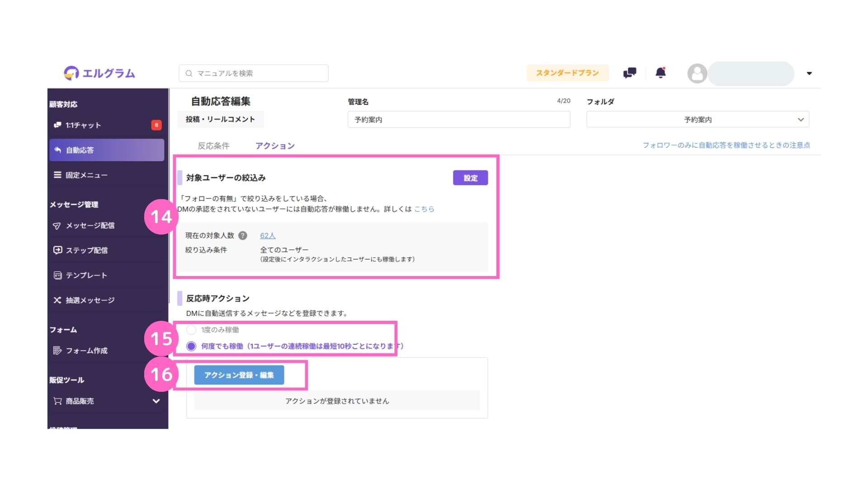The height and width of the screenshot is (488, 868).
Task: Open the chat messages icon in header
Action: 629,73
